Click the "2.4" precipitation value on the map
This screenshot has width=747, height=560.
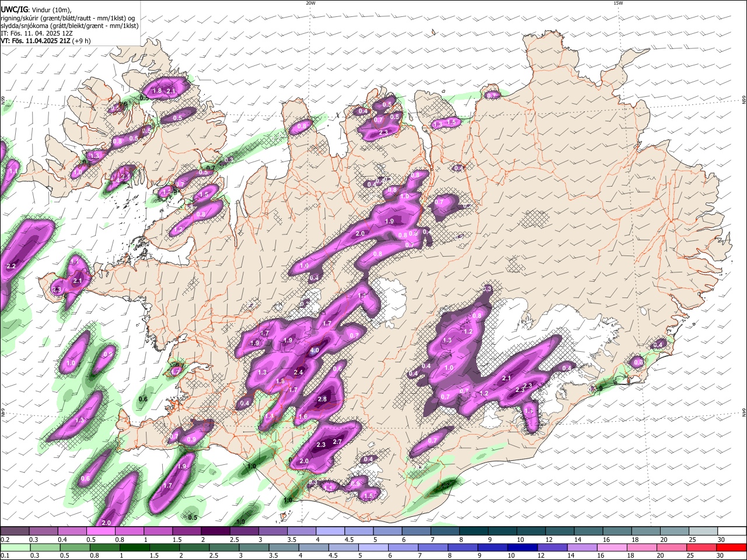299,372
